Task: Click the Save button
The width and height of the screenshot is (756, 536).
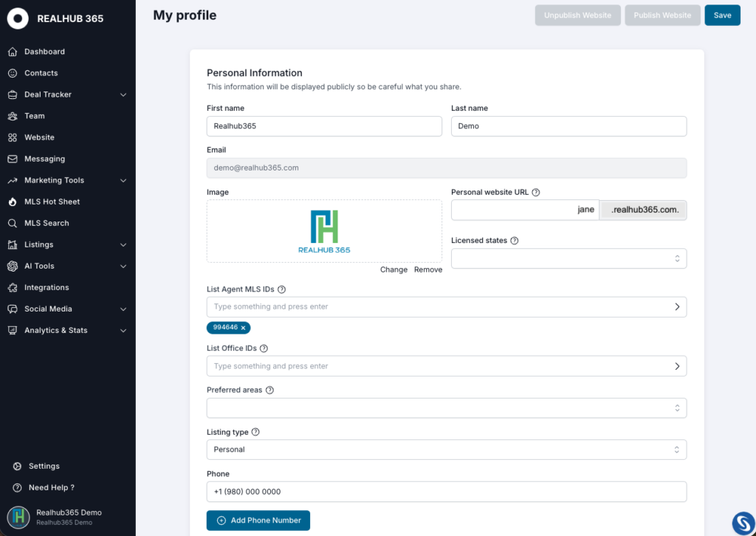Action: click(x=722, y=16)
